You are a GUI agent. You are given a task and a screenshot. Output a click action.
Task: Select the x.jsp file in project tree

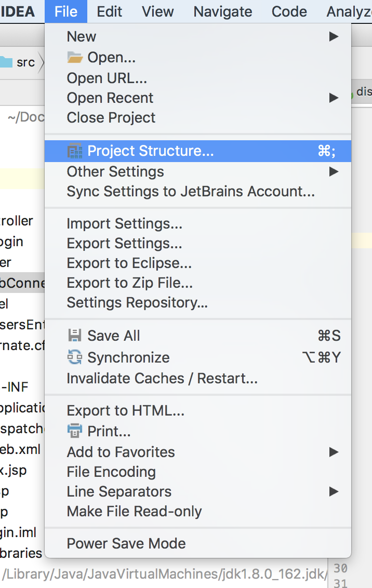tap(14, 470)
